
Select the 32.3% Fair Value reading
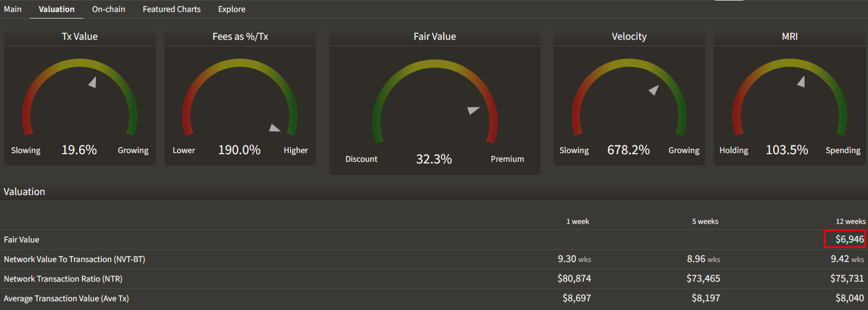[x=434, y=159]
